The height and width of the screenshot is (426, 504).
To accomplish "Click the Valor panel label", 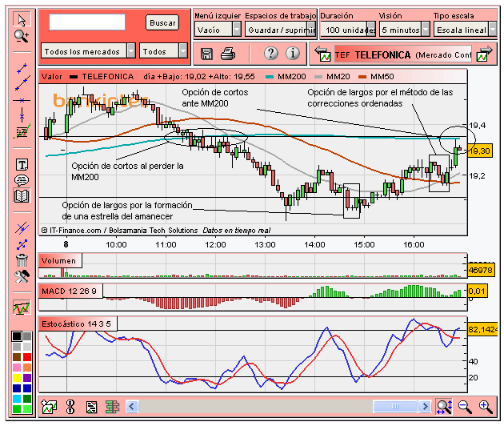I will click(x=52, y=77).
